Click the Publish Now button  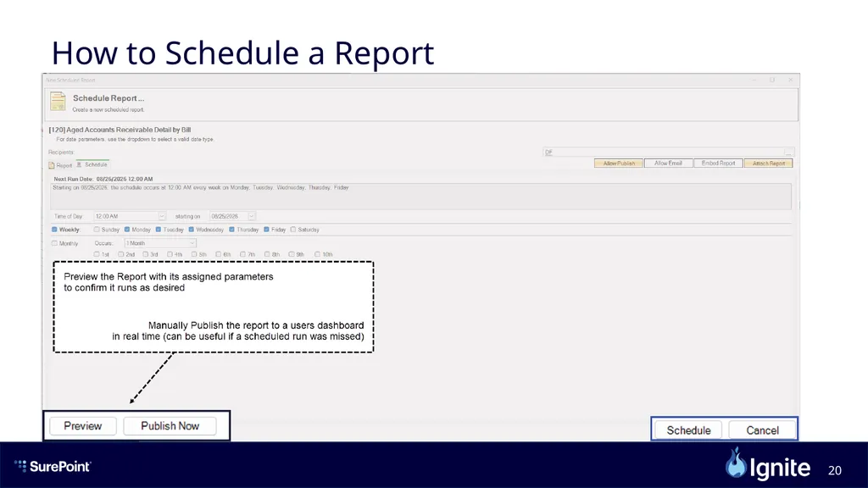point(170,426)
